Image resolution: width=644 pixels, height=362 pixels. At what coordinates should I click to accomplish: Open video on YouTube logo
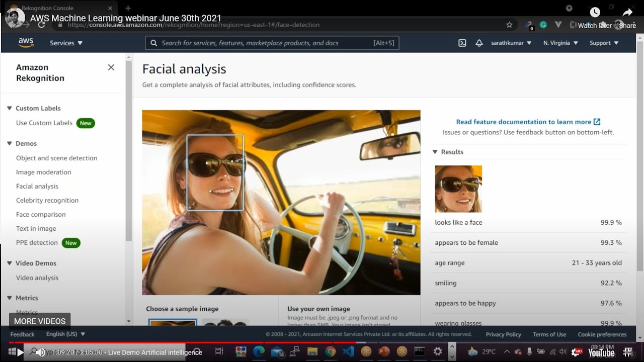coord(601,352)
